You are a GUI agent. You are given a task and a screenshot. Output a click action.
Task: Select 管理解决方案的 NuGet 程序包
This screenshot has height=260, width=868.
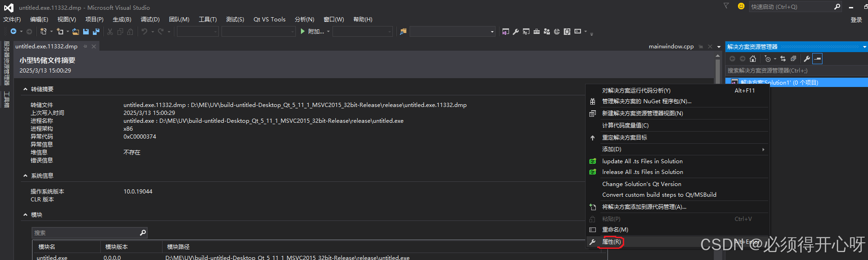coord(678,101)
